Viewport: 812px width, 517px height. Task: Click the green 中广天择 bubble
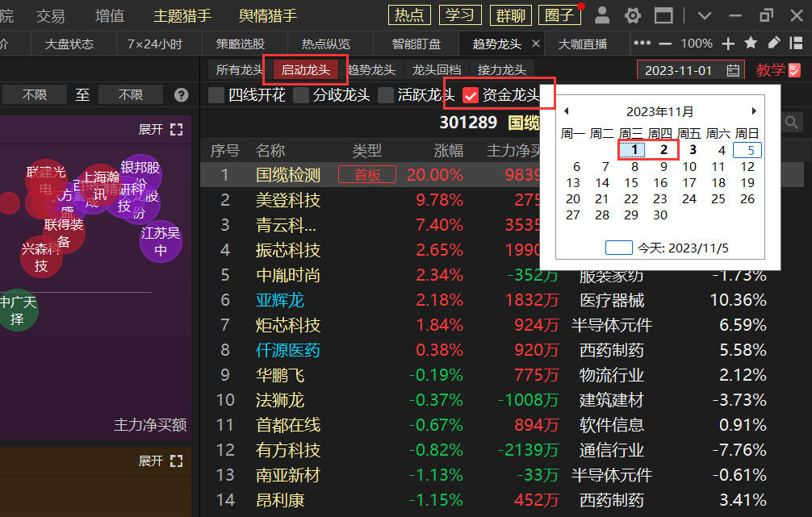[17, 310]
